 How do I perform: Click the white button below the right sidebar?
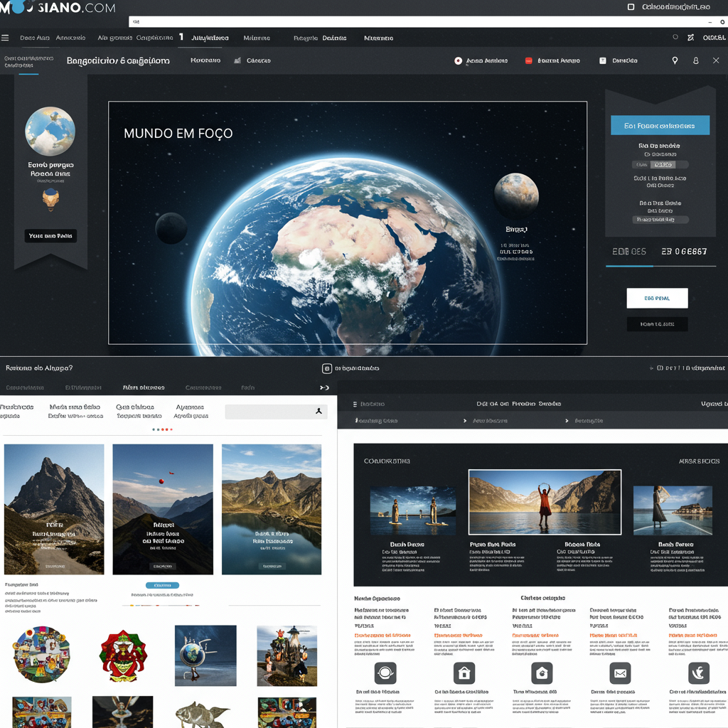[x=657, y=298]
